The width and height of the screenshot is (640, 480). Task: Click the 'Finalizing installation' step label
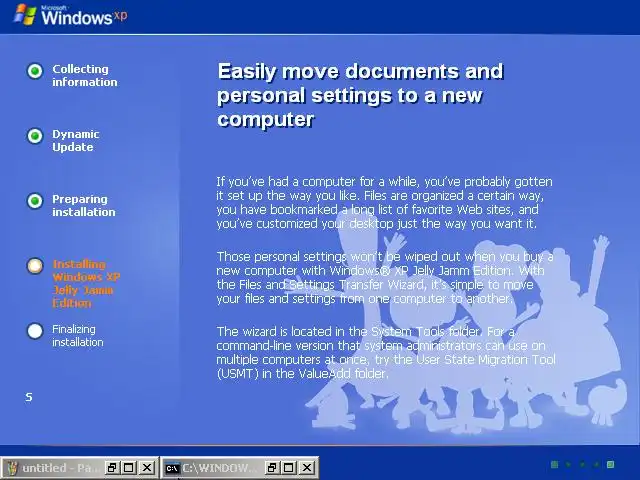(x=78, y=336)
